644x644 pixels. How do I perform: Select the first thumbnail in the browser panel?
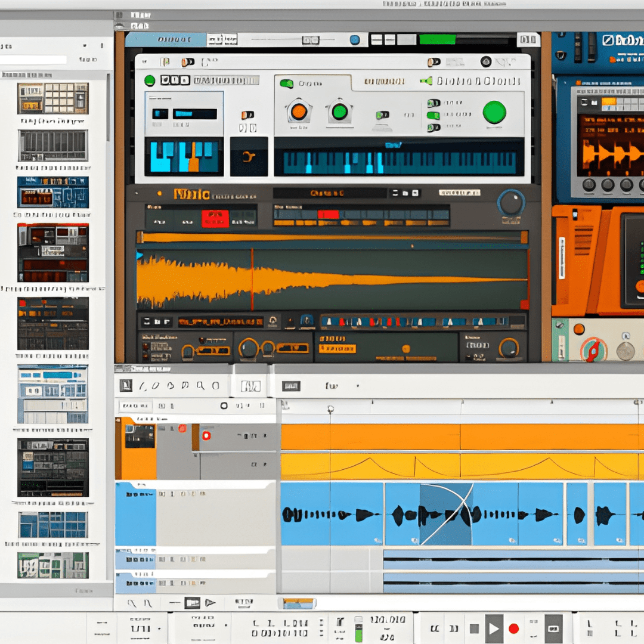point(53,98)
